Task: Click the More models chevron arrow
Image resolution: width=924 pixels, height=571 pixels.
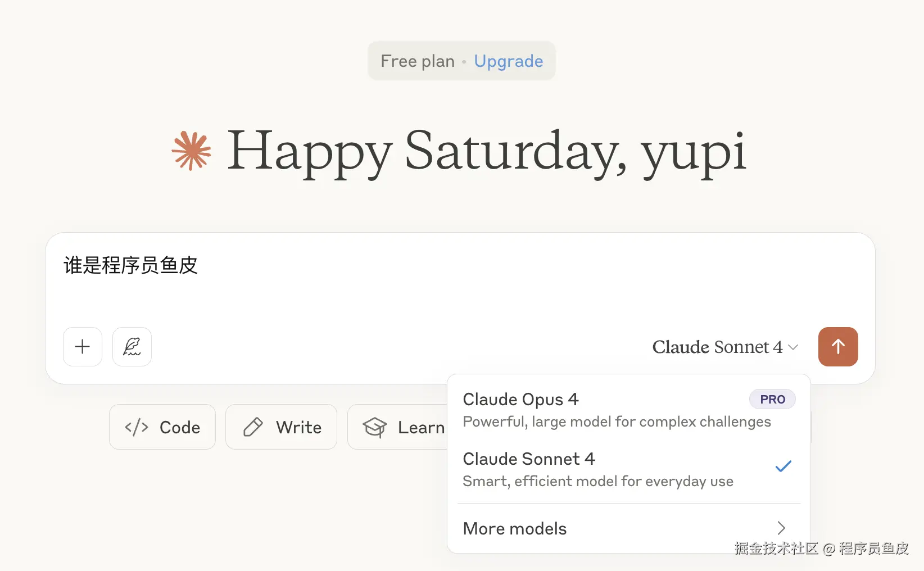Action: click(781, 528)
